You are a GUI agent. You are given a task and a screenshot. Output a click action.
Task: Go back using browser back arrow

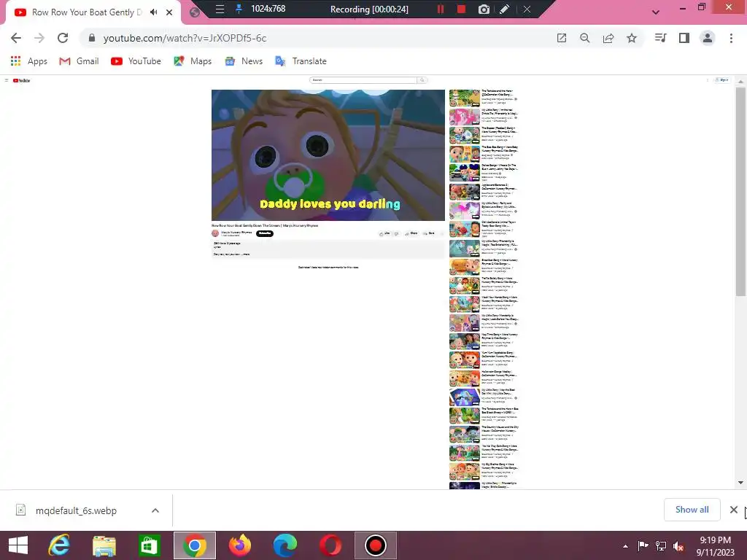coord(16,38)
